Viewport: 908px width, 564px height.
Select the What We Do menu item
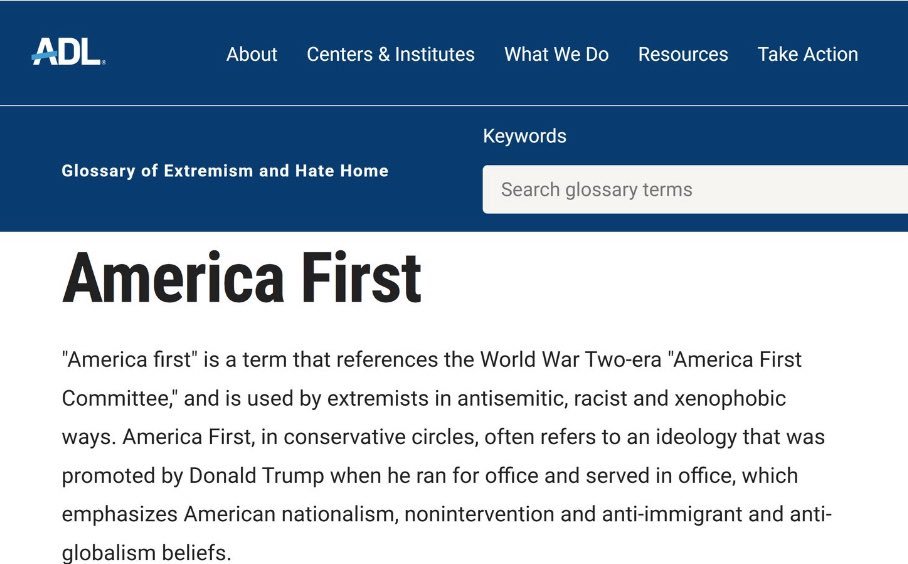(556, 54)
